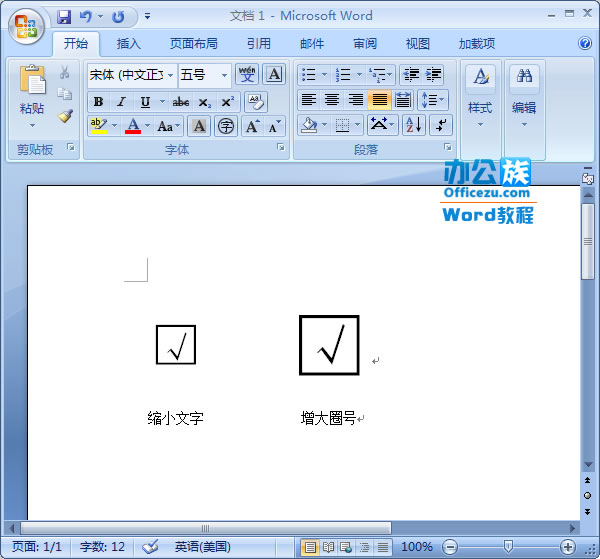Apply the red font color button
This screenshot has height=559, width=600.
(x=133, y=126)
